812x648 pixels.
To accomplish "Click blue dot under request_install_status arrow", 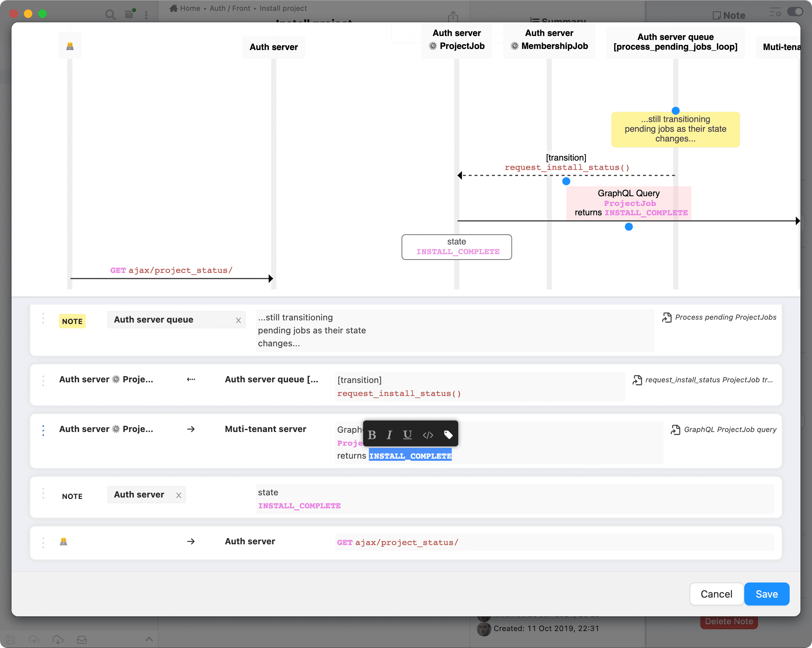I will pyautogui.click(x=566, y=181).
